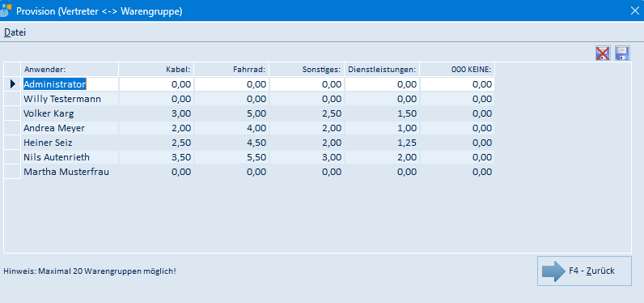Click Administrator's Dienstleistungen value 0,00
This screenshot has height=303, width=644.
click(382, 84)
